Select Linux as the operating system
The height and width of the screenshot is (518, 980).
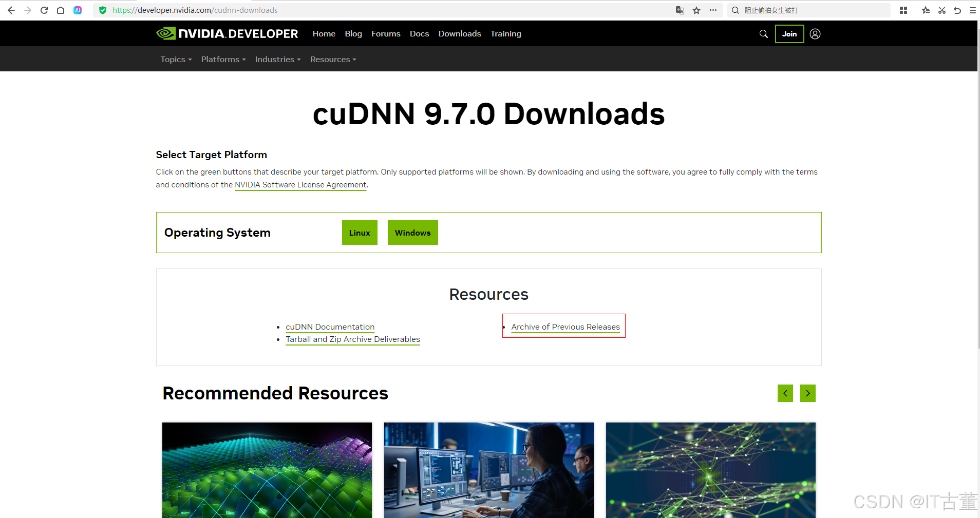pyautogui.click(x=360, y=233)
